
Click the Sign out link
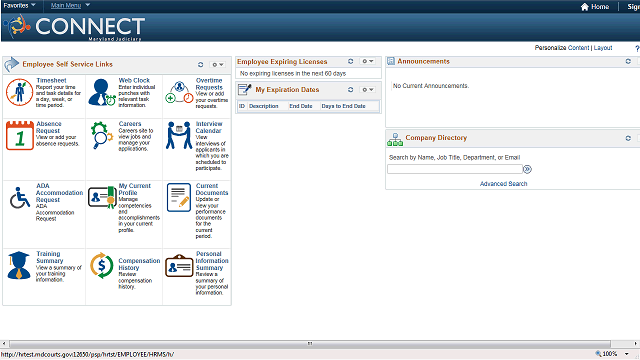[x=633, y=7]
